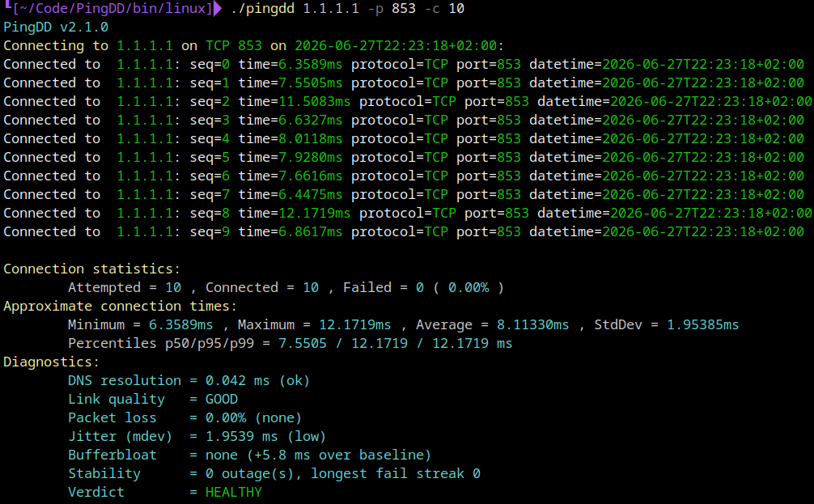The image size is (814, 504).
Task: Click the datetime on the seq=9 row
Action: 703,232
